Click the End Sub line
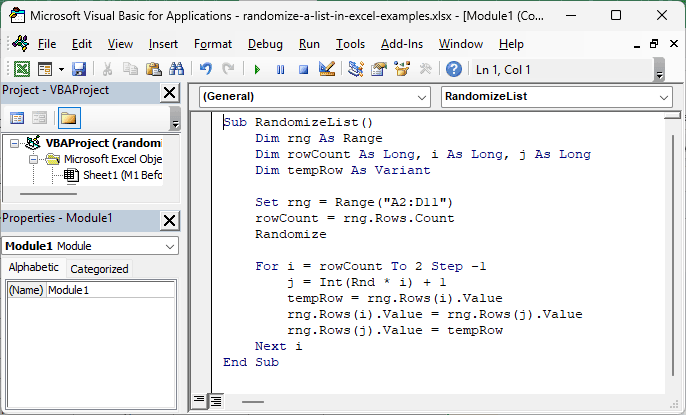Screen dimensions: 686x415 point(251,362)
